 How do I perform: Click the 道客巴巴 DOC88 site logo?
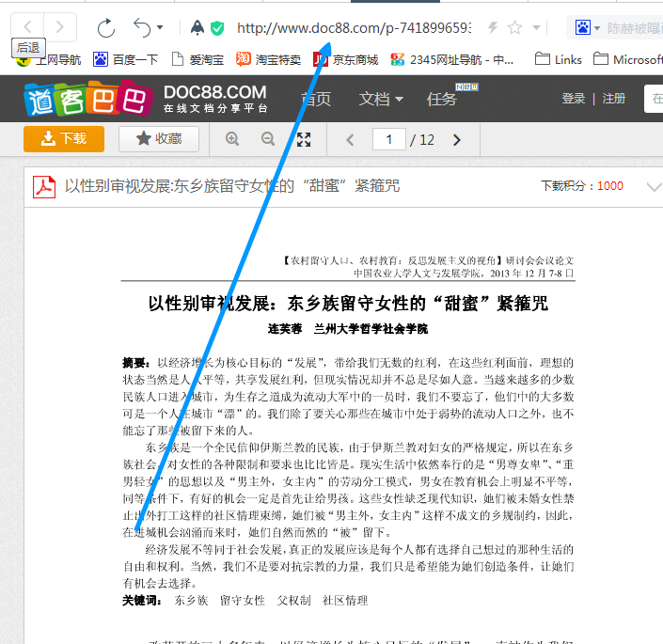click(x=146, y=99)
